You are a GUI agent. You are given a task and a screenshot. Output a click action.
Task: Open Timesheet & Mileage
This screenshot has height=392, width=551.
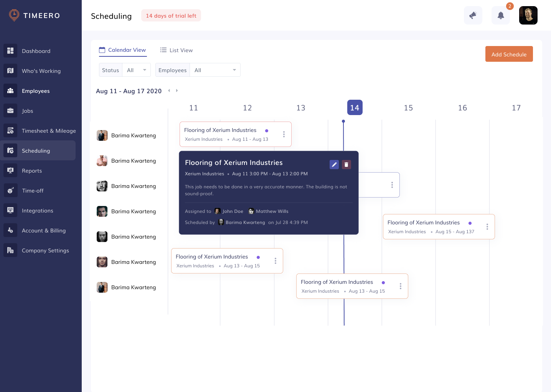(x=48, y=130)
